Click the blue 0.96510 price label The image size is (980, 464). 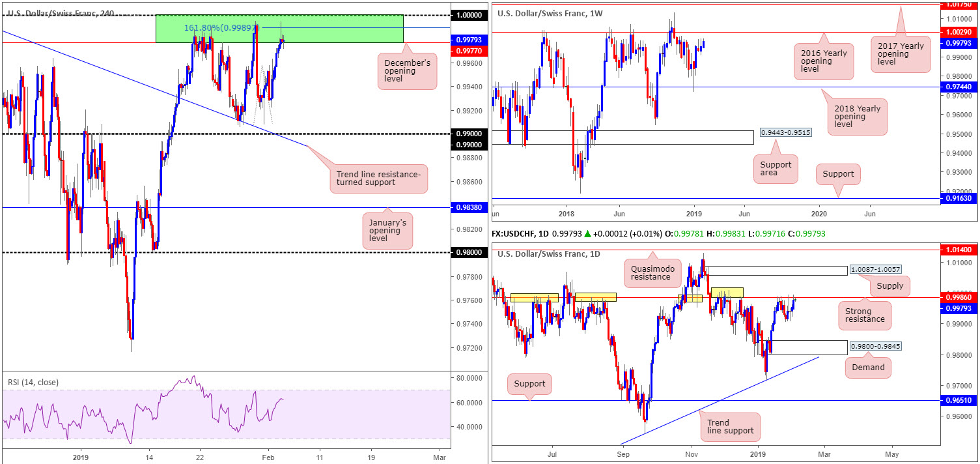959,400
